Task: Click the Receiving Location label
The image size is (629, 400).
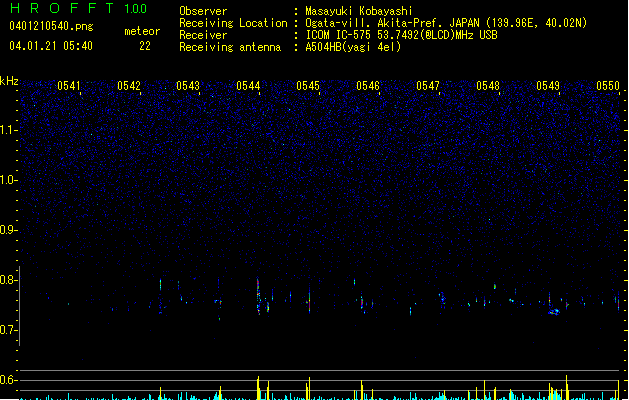Action: pos(233,23)
